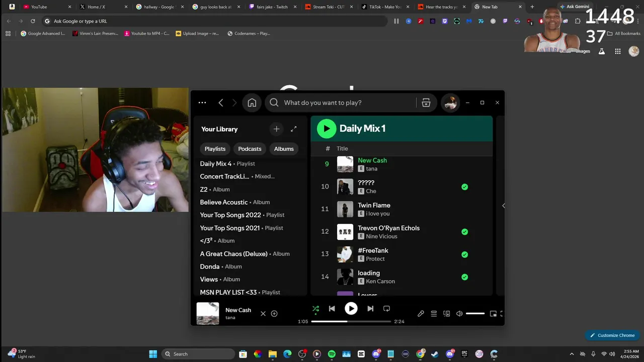Click the Title column header
The image size is (644, 362).
tap(342, 148)
